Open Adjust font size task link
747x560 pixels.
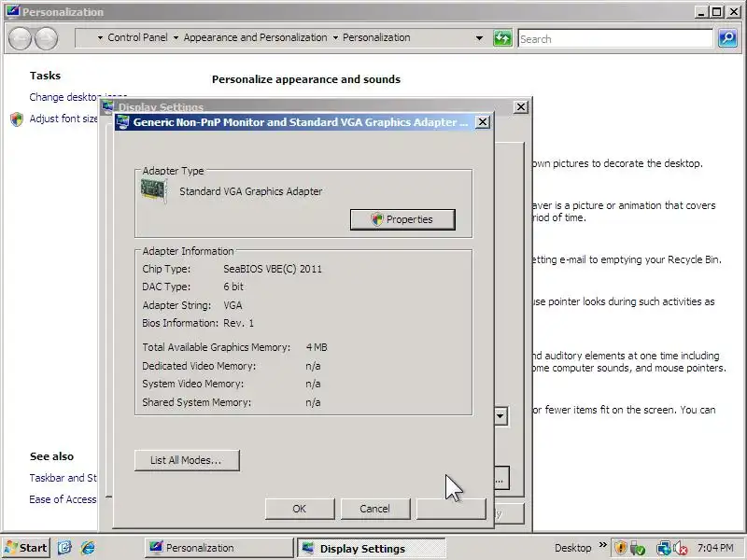(63, 119)
